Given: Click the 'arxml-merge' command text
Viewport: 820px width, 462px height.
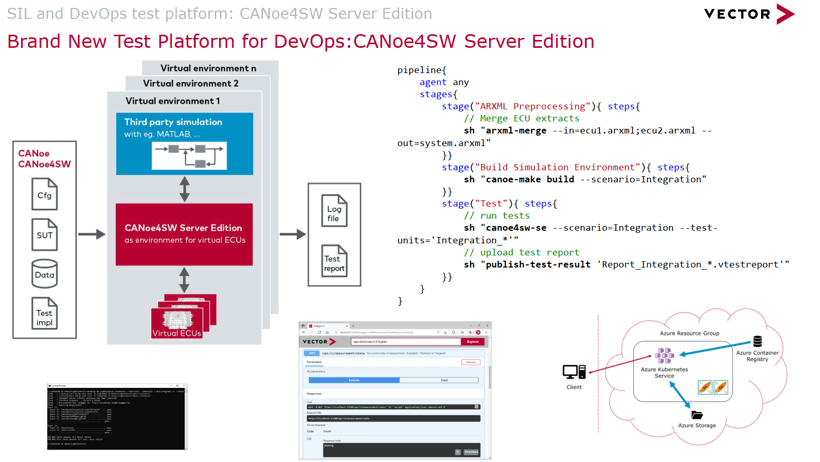Looking at the screenshot, I should (516, 130).
